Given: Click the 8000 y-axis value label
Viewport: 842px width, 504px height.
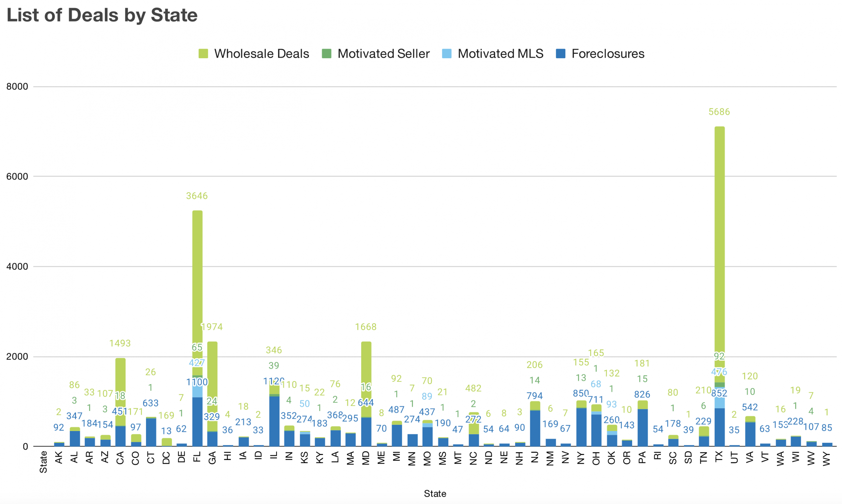Looking at the screenshot, I should [17, 86].
